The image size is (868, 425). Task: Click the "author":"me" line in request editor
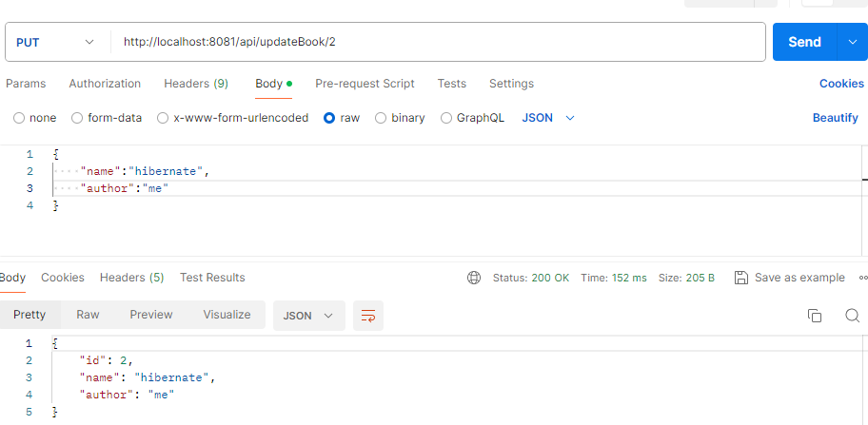(125, 188)
